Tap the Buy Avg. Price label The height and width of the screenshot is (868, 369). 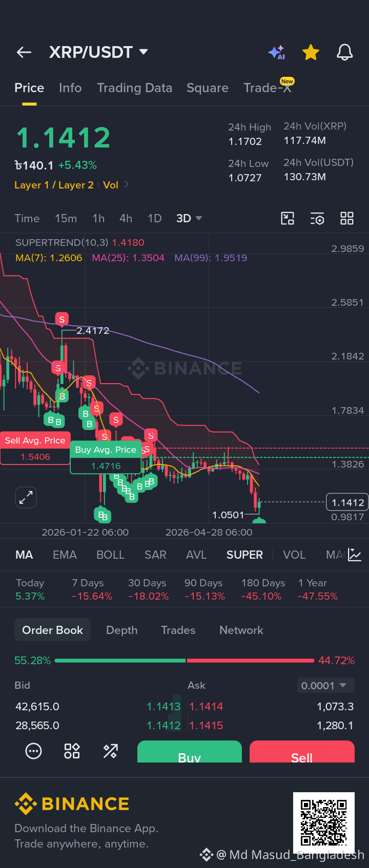coord(106,450)
